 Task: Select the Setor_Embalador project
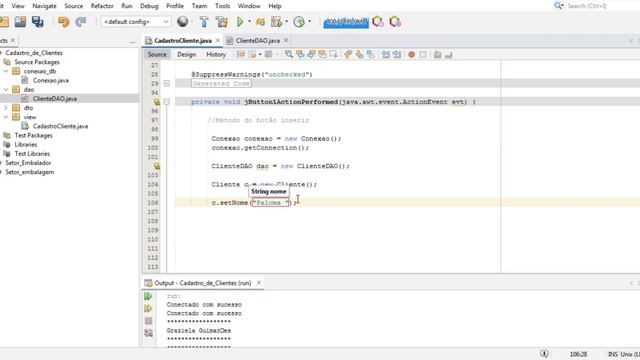(x=28, y=163)
